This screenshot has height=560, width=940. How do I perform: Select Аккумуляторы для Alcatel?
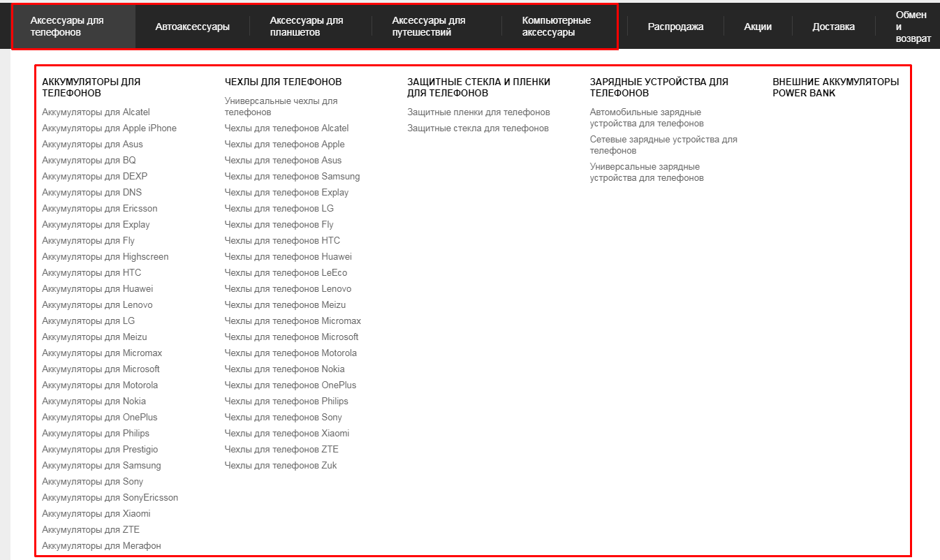[96, 112]
